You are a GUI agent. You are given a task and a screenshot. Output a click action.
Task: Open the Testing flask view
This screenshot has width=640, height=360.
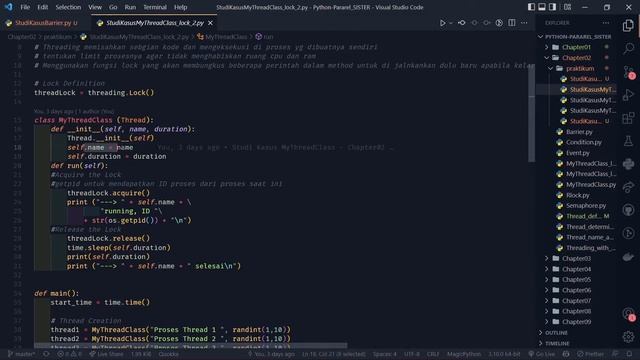[628, 141]
